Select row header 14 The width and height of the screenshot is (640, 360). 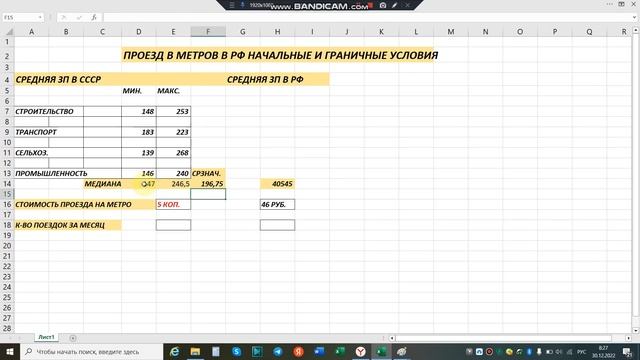[7, 184]
